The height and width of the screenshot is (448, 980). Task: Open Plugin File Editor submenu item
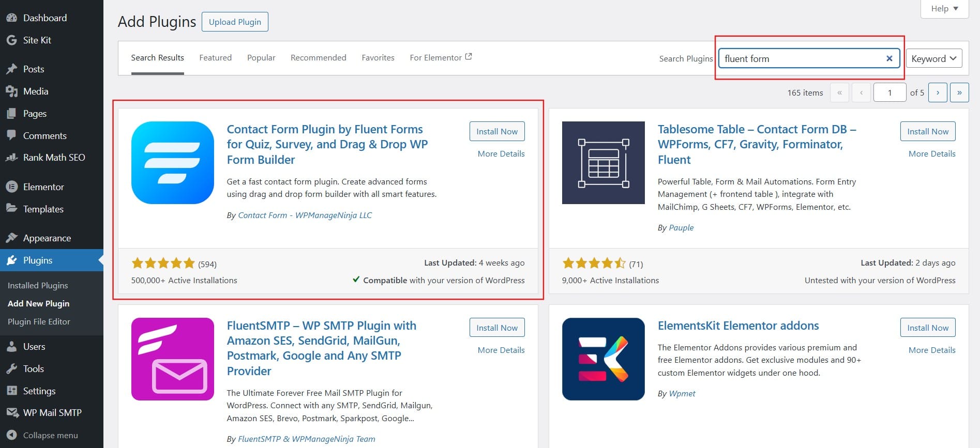[39, 321]
